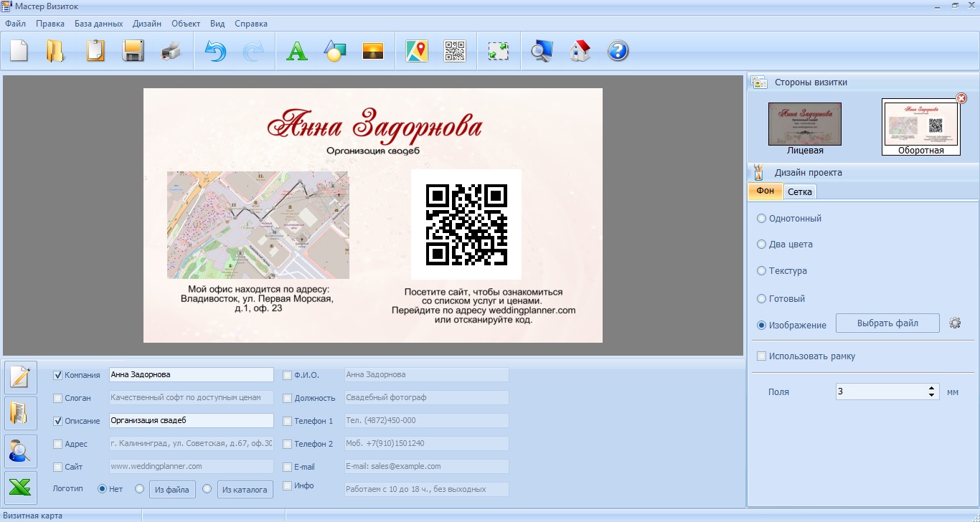The height and width of the screenshot is (522, 980).
Task: Uncheck the Компания checkbox
Action: click(58, 375)
